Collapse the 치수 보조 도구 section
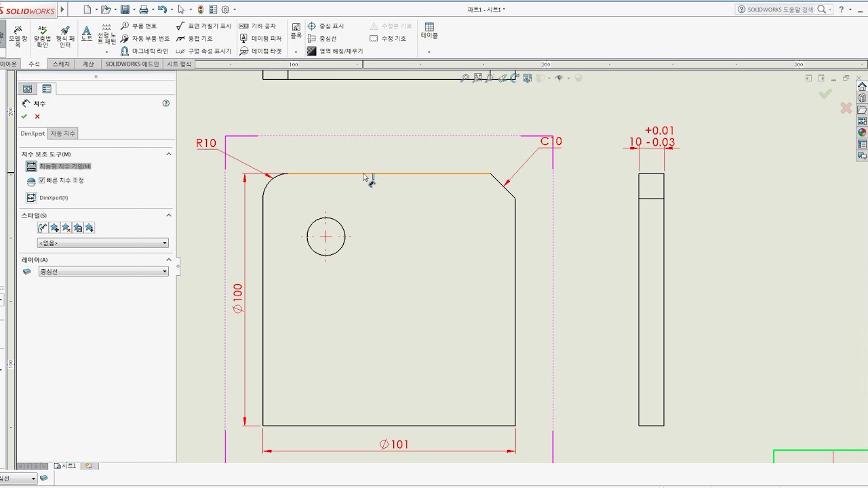 [169, 154]
